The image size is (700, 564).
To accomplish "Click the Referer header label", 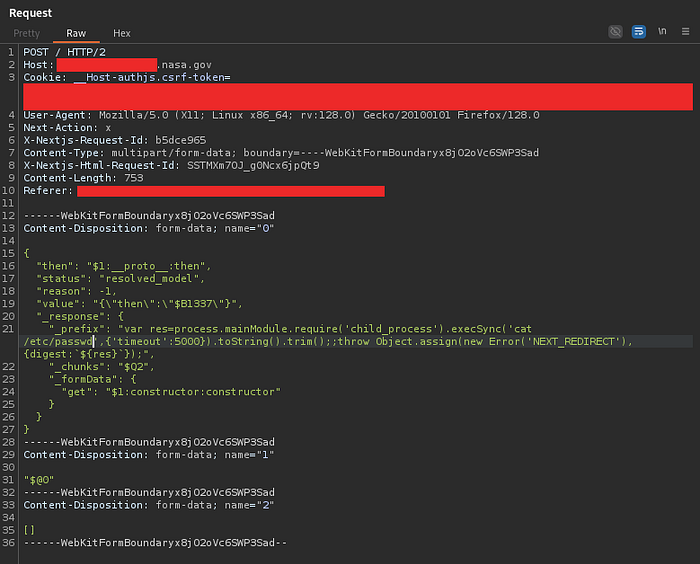I will coord(48,191).
